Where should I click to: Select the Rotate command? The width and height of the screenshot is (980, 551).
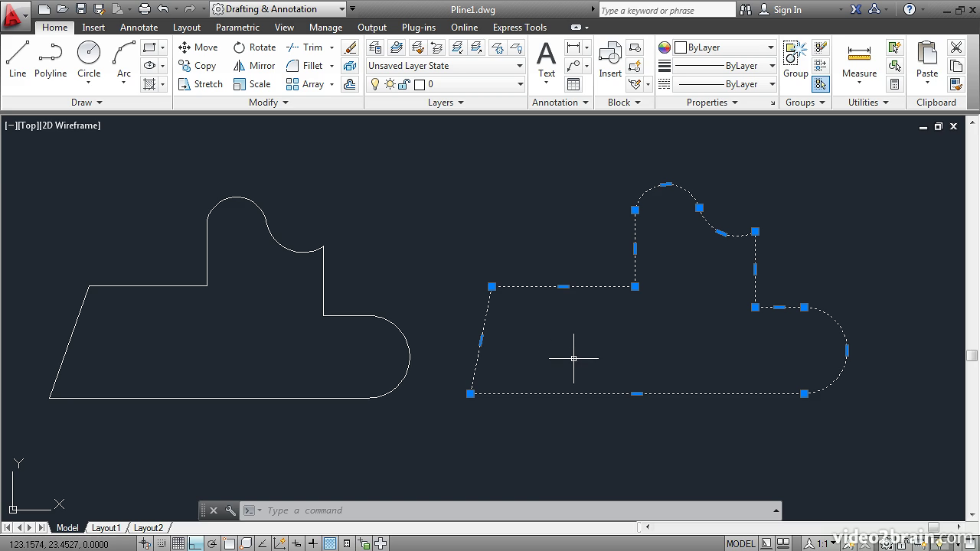(x=255, y=47)
